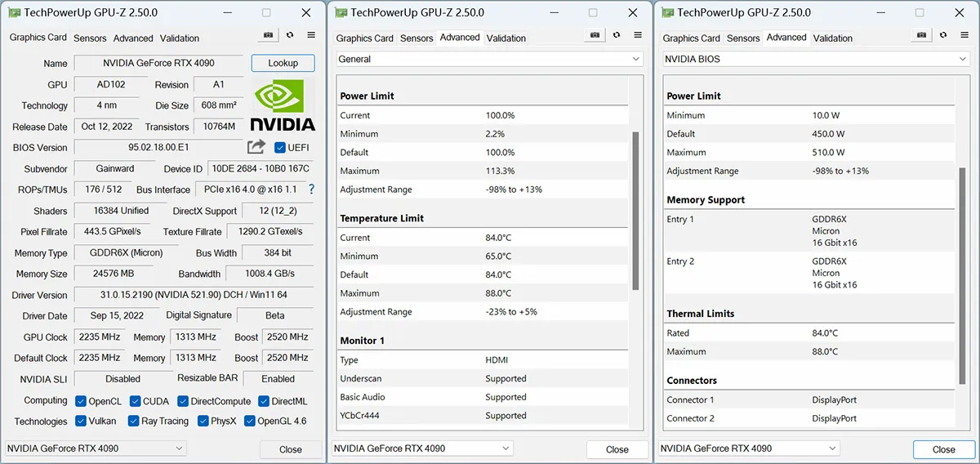The height and width of the screenshot is (464, 980).
Task: Click the Power Limit Maximum 113.3% value
Action: 501,171
